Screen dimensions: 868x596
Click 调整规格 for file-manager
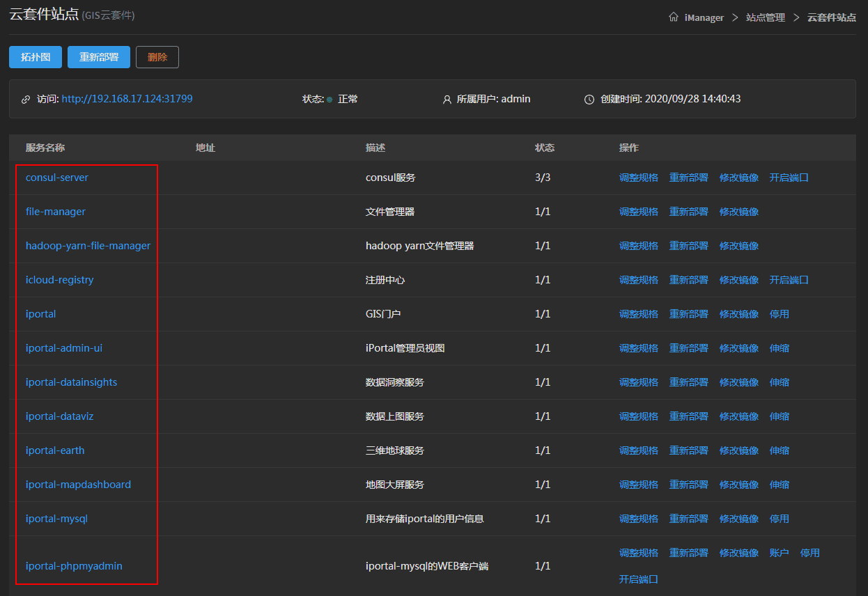[x=638, y=212]
